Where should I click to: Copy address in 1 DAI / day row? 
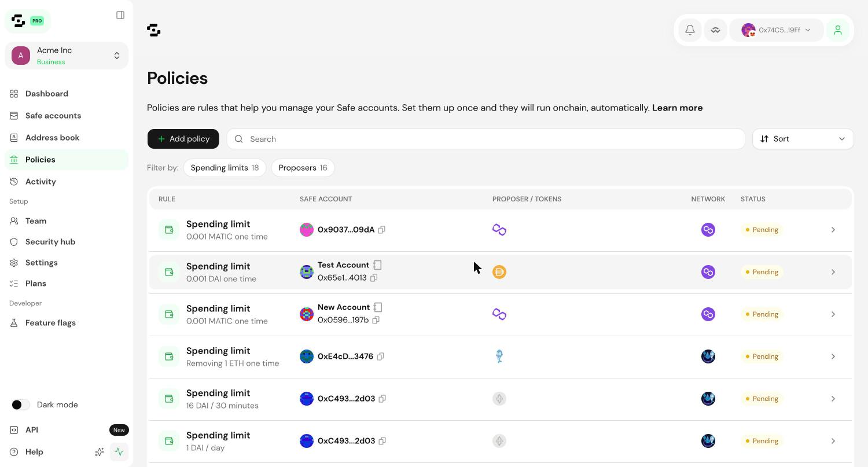[x=382, y=441]
